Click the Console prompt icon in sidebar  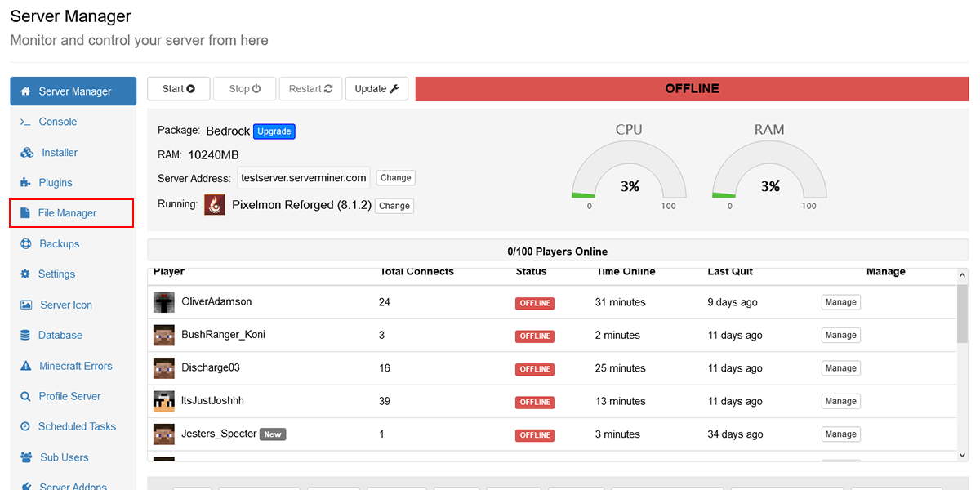(24, 122)
